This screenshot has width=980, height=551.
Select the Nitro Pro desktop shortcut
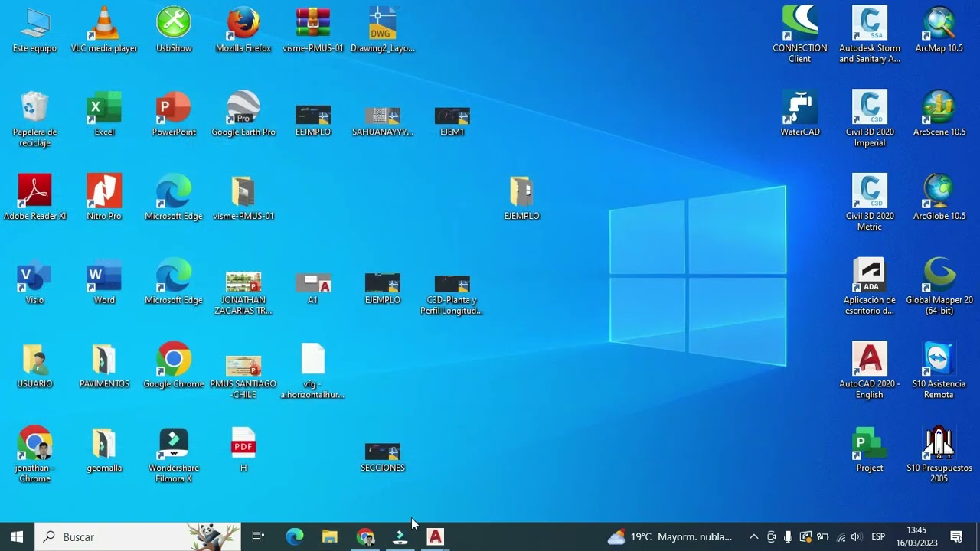point(104,197)
